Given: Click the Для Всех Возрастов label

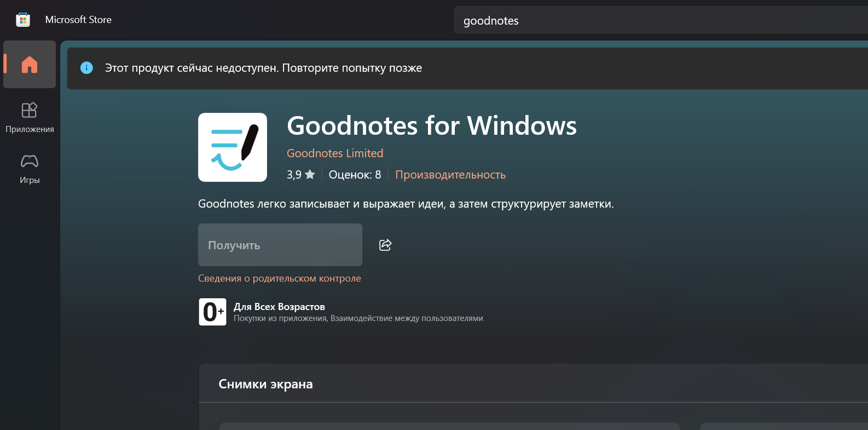Looking at the screenshot, I should [x=279, y=307].
